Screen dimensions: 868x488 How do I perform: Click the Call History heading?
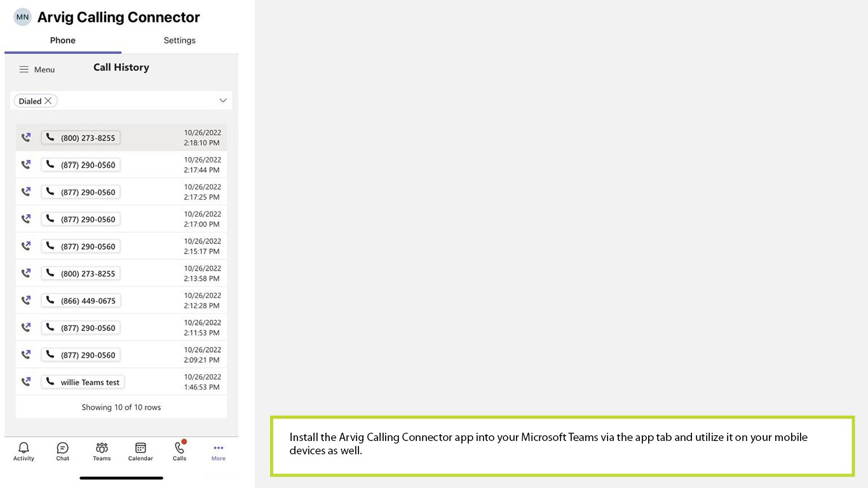pos(121,67)
